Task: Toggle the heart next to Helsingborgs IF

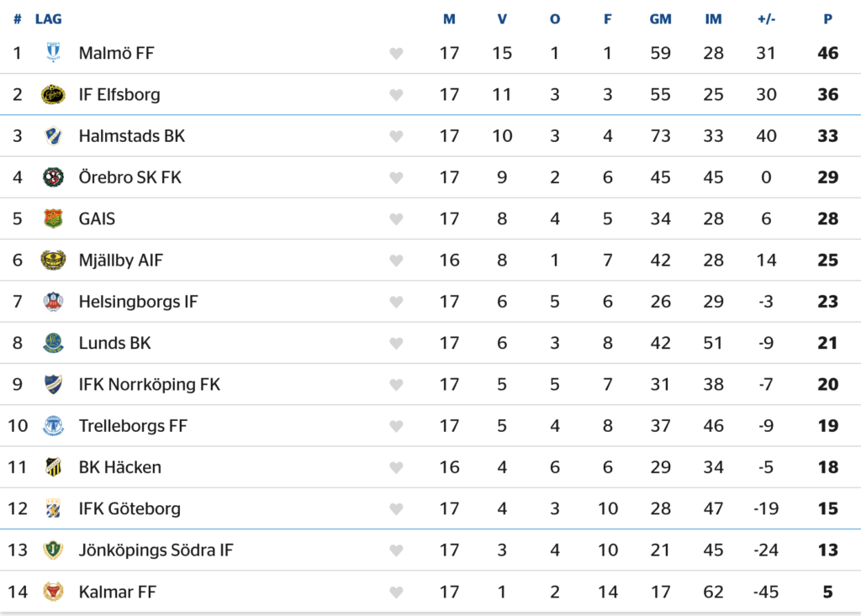Action: pos(396,302)
